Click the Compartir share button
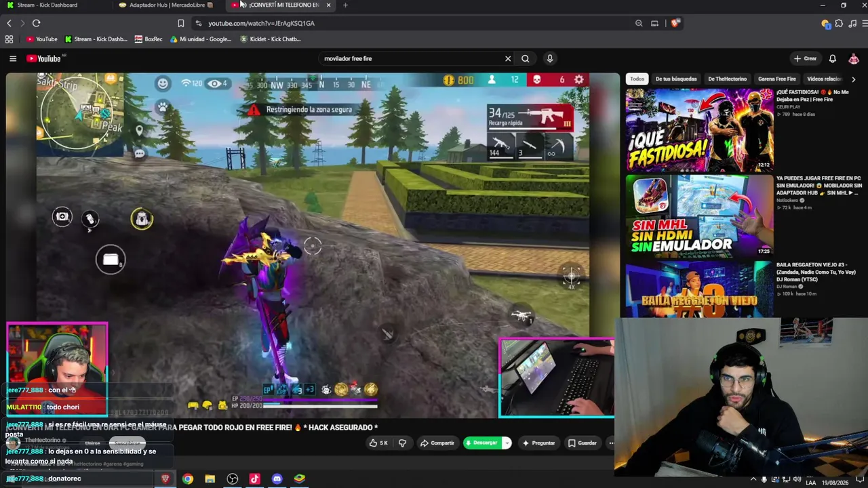 (x=437, y=443)
